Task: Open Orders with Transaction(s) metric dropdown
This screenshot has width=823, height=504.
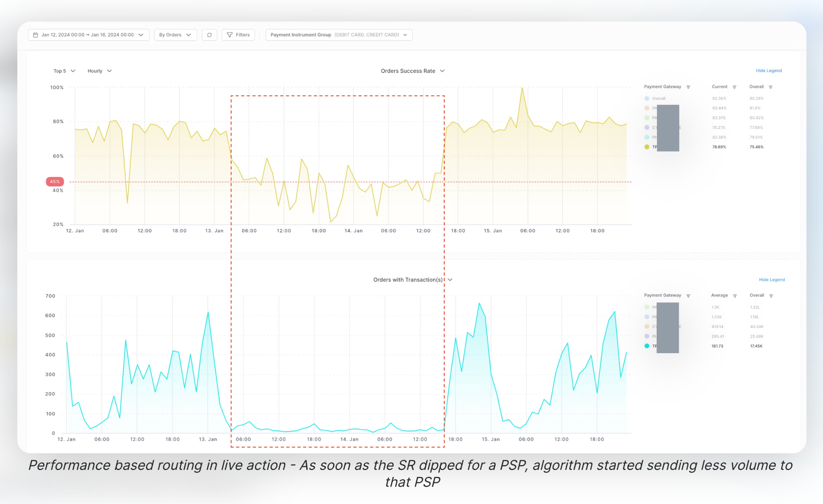Action: tap(413, 280)
